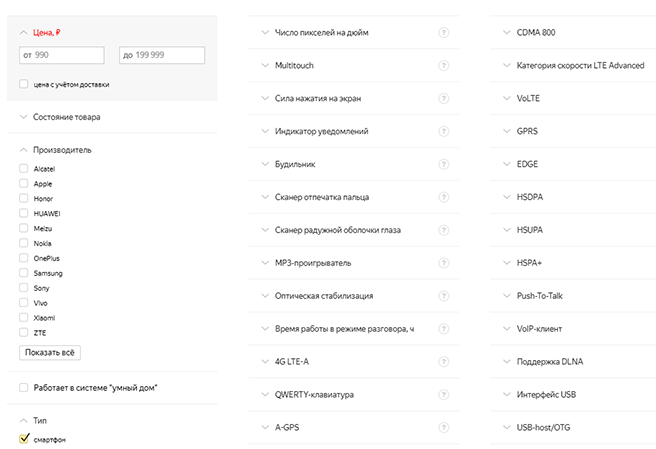Expand the Состояние товара section
This screenshot has height=449, width=656.
coord(65,117)
